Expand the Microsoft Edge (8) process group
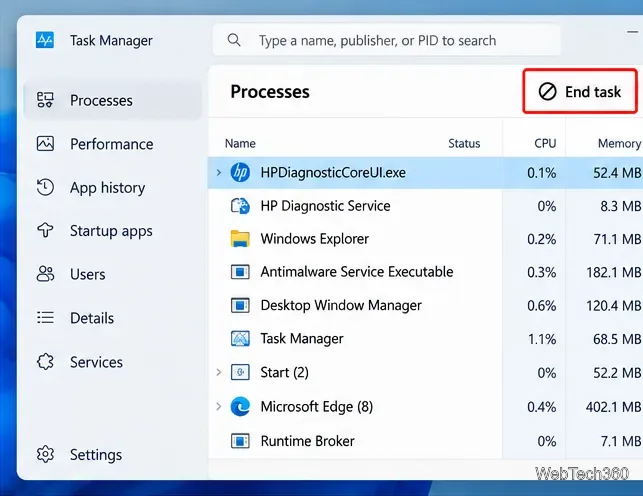Viewport: 643px width, 496px height. click(x=219, y=407)
